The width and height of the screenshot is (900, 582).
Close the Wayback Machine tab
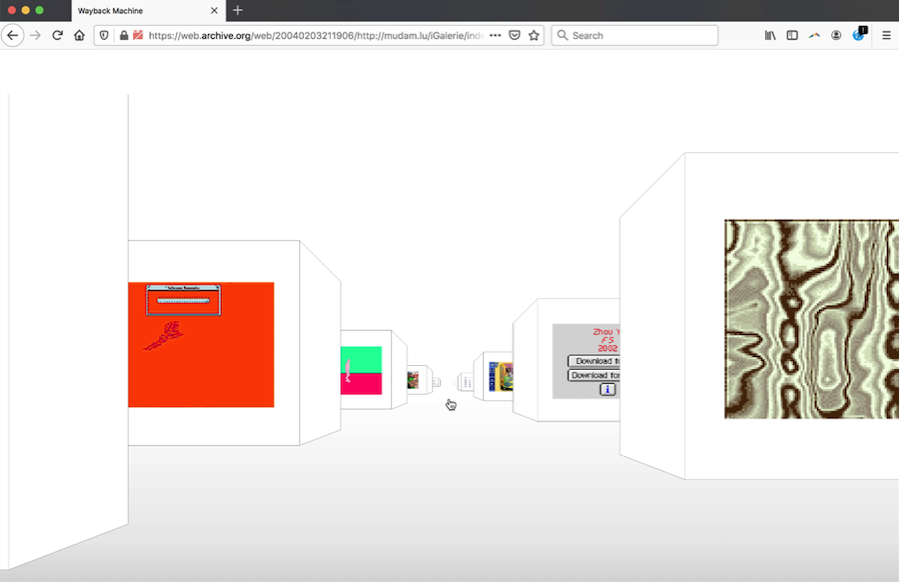[214, 10]
